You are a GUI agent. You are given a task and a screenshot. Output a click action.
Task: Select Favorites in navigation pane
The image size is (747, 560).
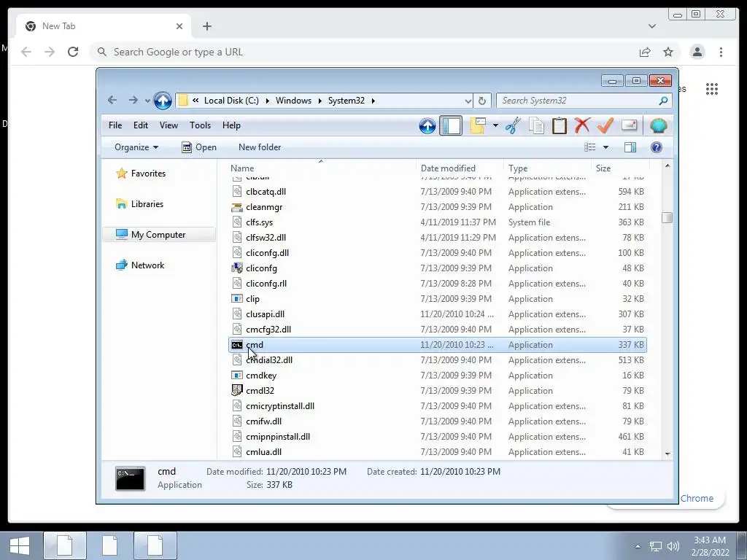[141, 174]
